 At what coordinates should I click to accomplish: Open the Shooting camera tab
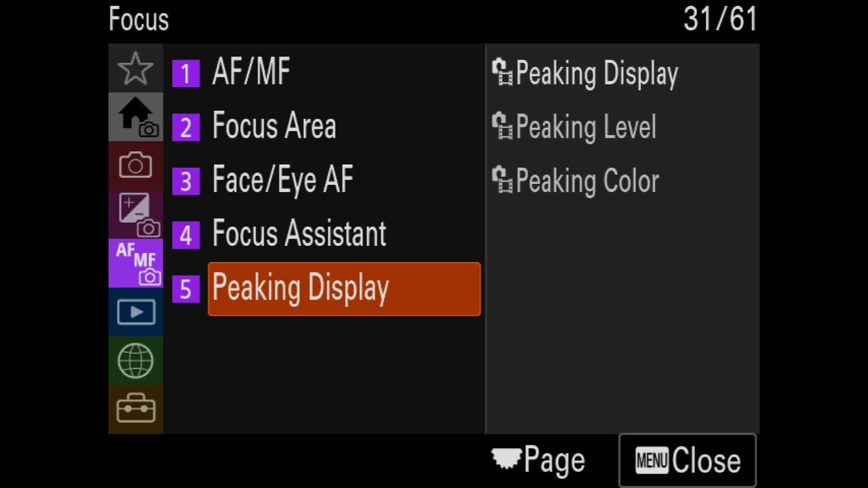136,165
